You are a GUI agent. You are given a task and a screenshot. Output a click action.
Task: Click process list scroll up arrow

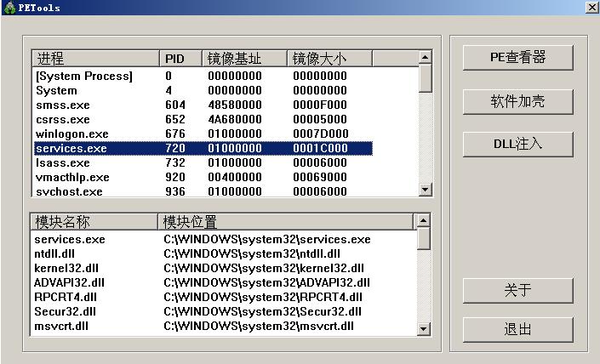pos(426,57)
